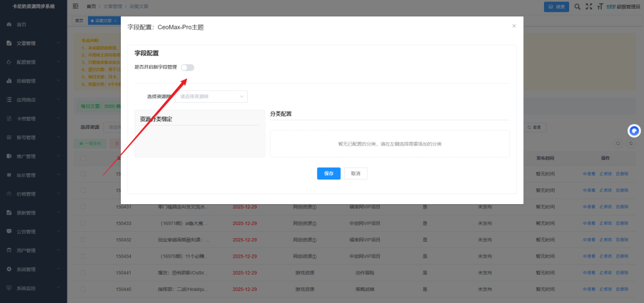Viewport: 644px width, 303px height.
Task: Click the green 一键发布 button
Action: click(x=90, y=144)
